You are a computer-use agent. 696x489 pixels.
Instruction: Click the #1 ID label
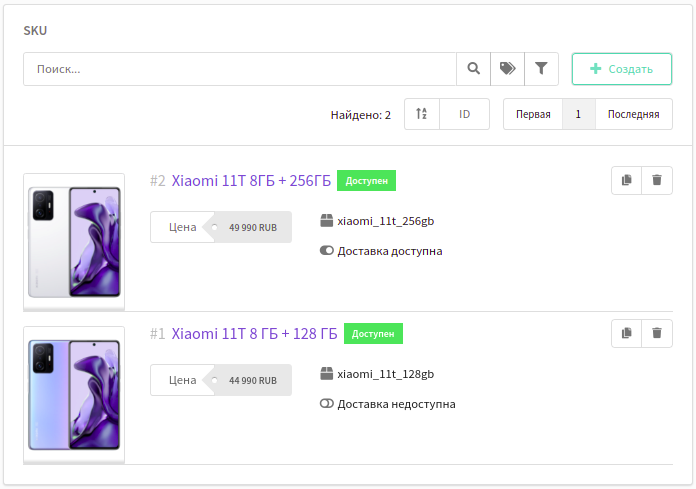click(158, 334)
